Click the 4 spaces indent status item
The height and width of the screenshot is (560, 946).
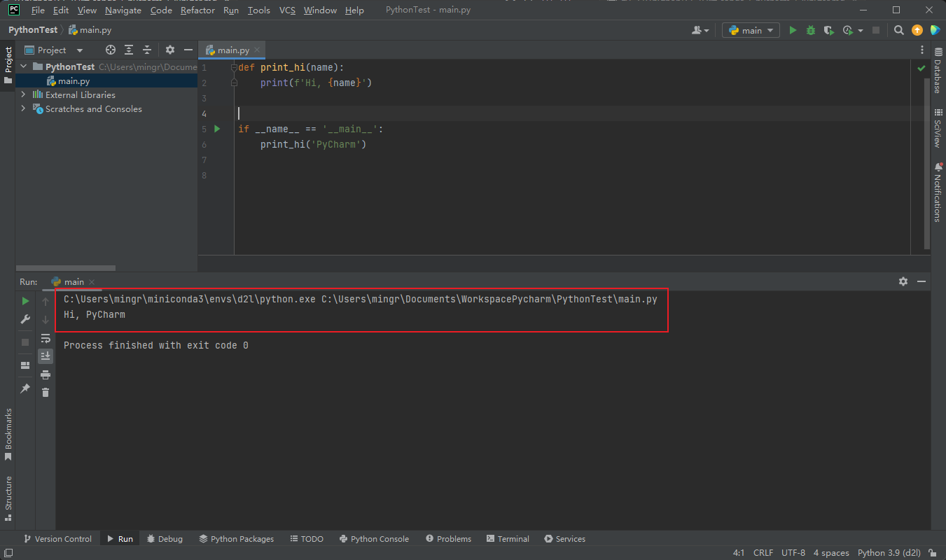pyautogui.click(x=831, y=552)
